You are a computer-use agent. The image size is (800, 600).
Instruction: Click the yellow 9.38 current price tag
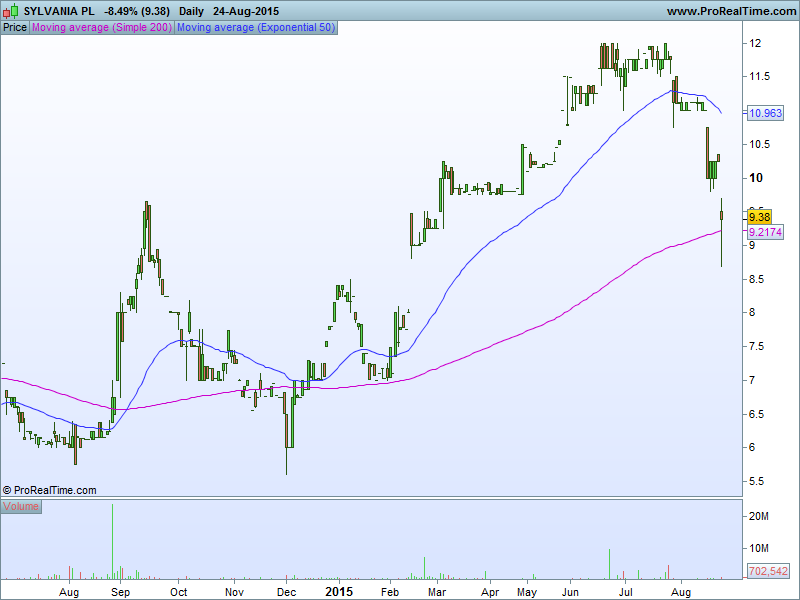pyautogui.click(x=759, y=217)
